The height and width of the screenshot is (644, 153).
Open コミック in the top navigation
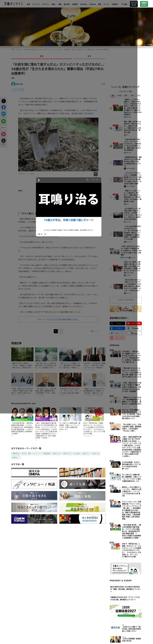[x=106, y=4]
